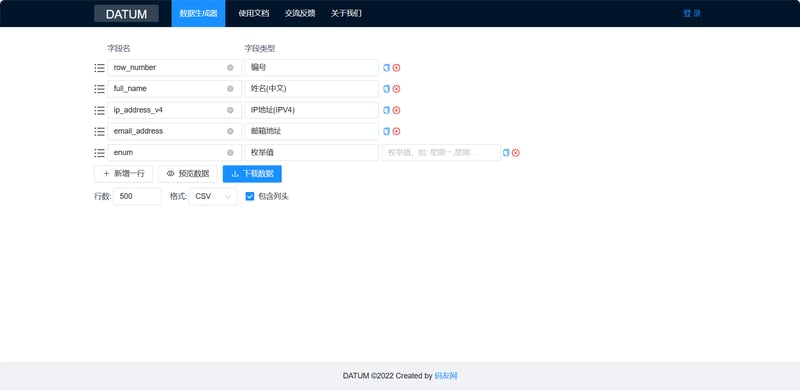Delete the enum row
Viewport: 800px width, 390px height.
click(516, 153)
